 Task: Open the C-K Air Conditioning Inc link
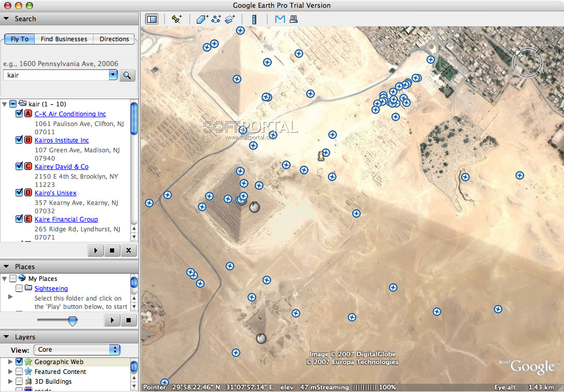tap(70, 114)
